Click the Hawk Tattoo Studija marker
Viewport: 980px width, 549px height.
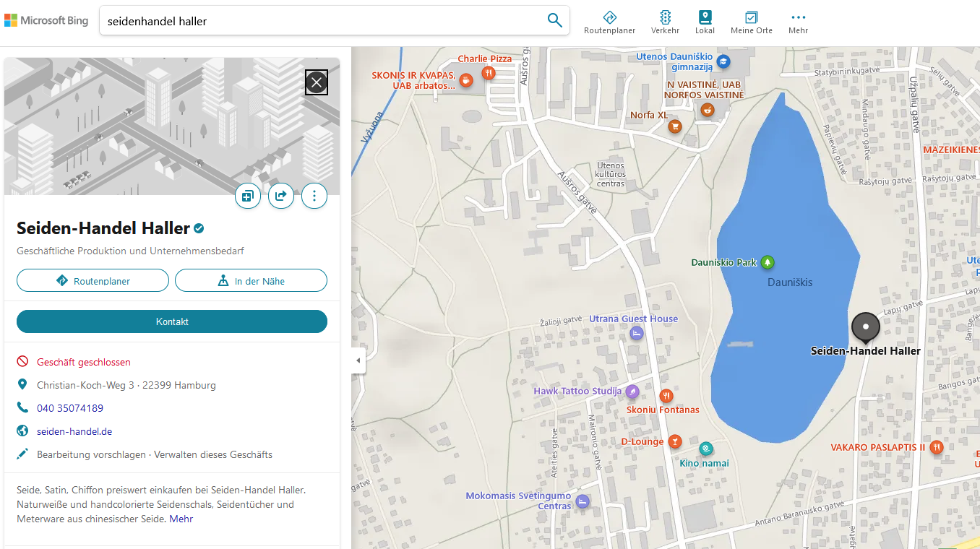[632, 392]
